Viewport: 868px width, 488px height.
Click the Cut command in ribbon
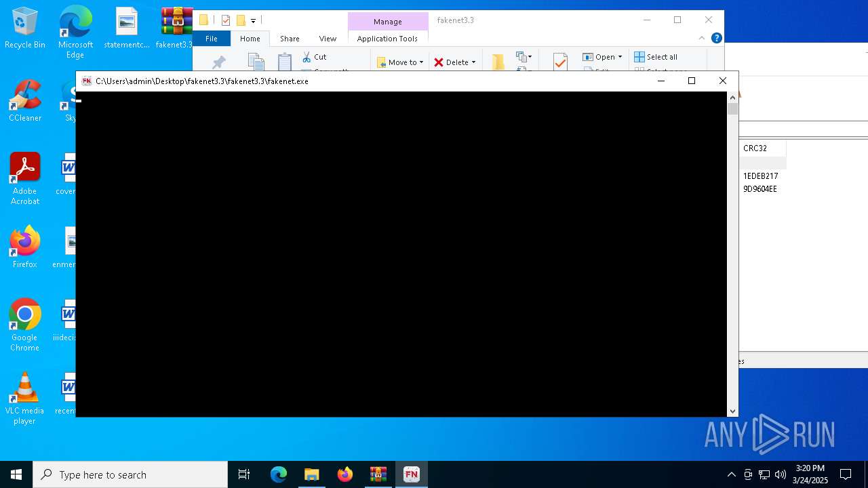pos(314,57)
